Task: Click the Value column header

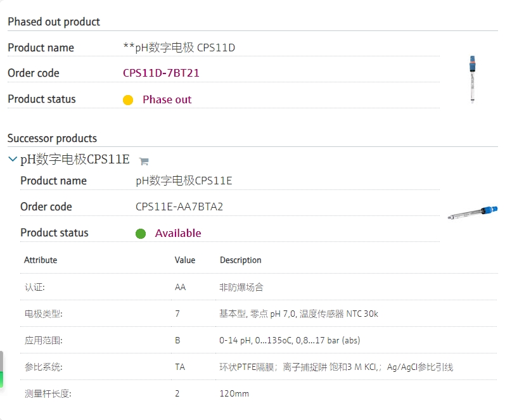Action: (185, 260)
